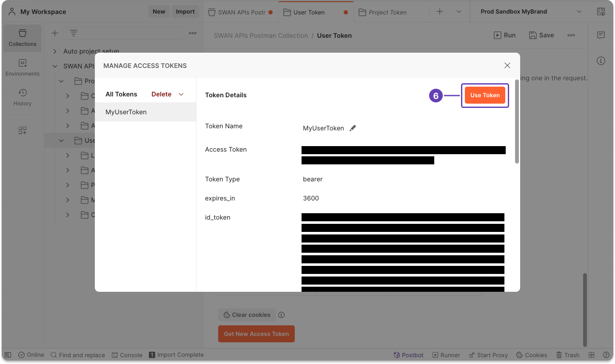615x364 pixels.
Task: Open the Environments panel in the sidebar
Action: coord(23,67)
